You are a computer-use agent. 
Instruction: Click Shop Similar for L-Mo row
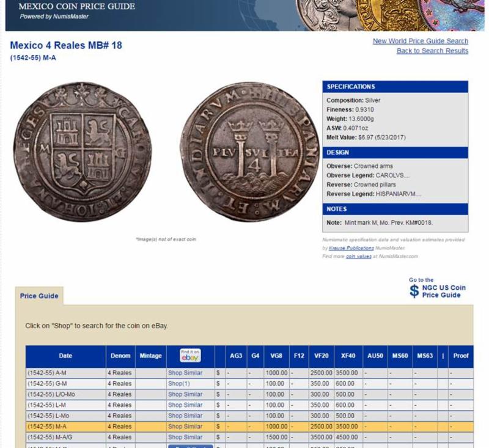(185, 416)
